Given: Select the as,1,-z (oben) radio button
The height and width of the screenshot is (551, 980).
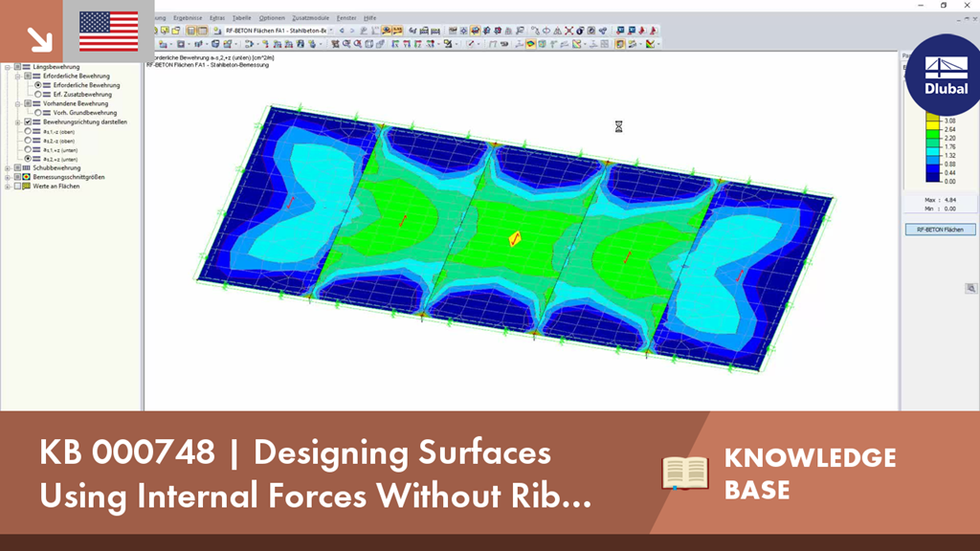Looking at the screenshot, I should (28, 132).
